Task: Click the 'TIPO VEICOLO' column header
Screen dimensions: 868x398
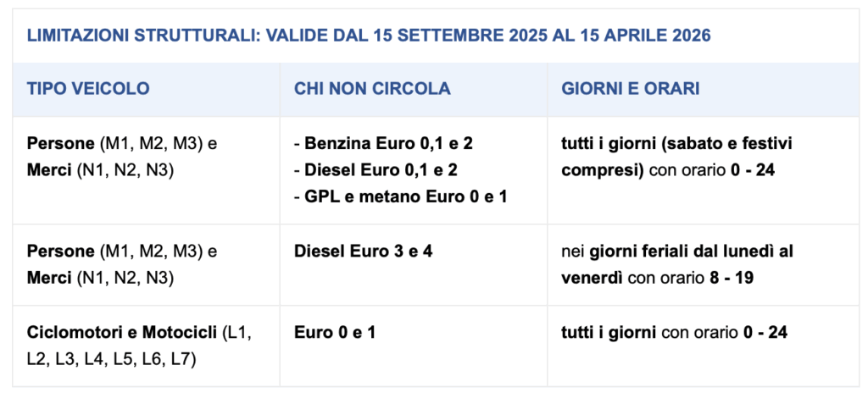Action: tap(88, 88)
